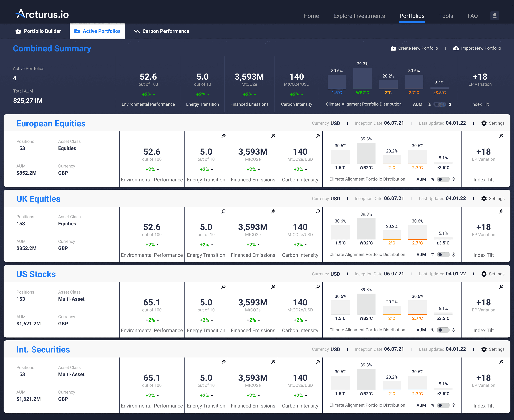Open Settings gear for European Equities
The height and width of the screenshot is (420, 514).
tap(484, 123)
